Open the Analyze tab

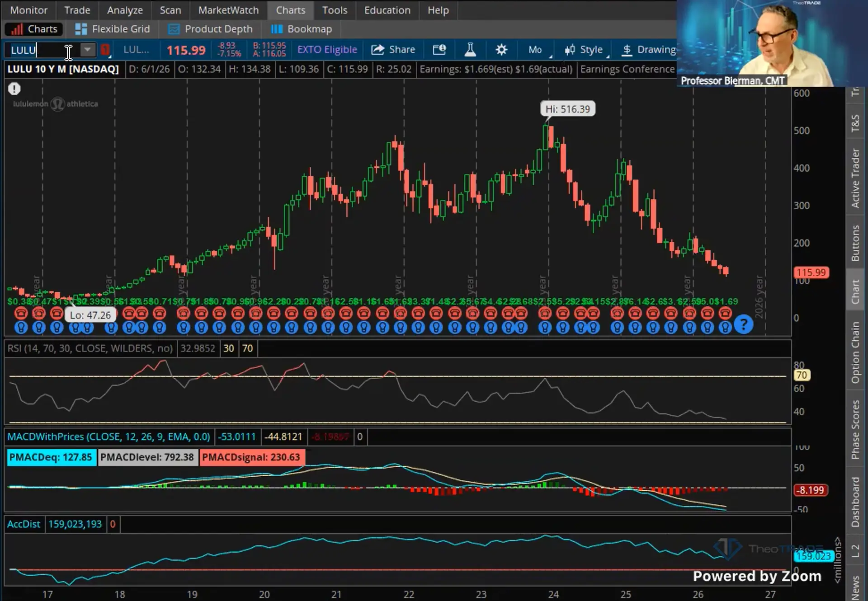(x=125, y=10)
